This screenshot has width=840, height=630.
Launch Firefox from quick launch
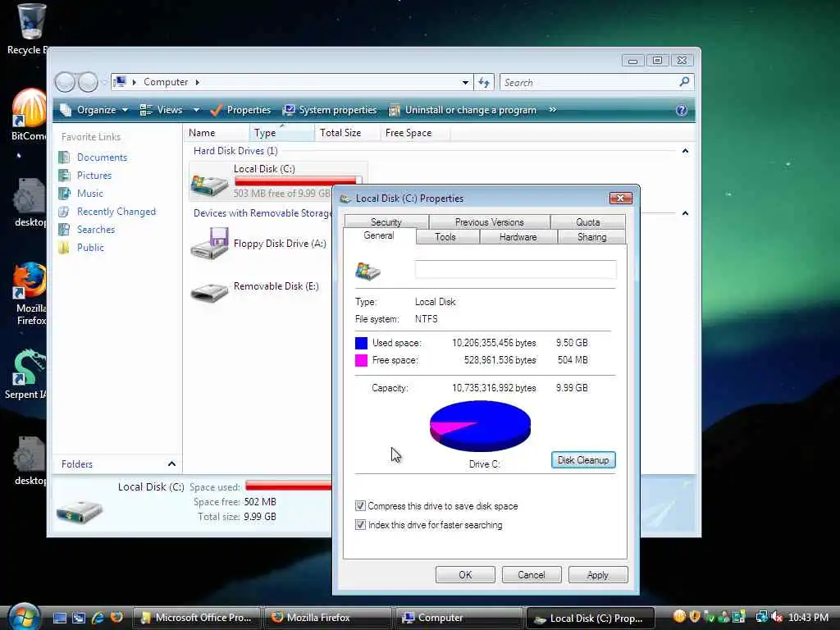pyautogui.click(x=116, y=617)
